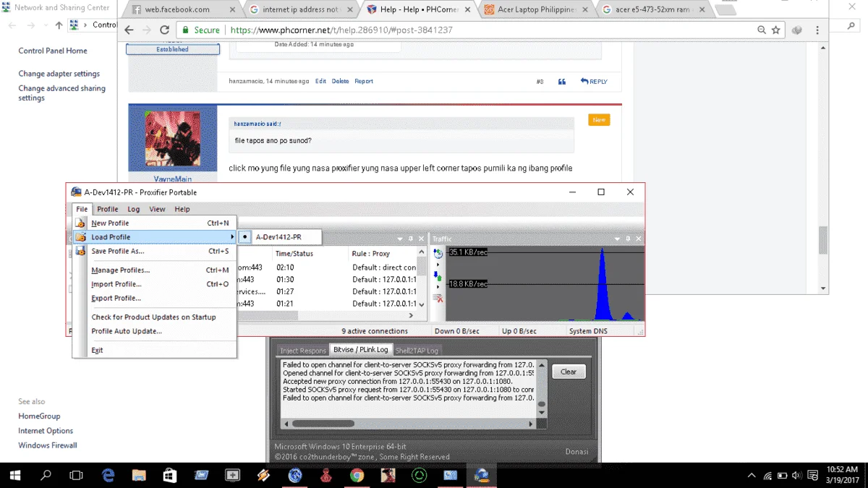Viewport: 868px width, 488px height.
Task: Open the Log menu in Proxifier
Action: (134, 209)
